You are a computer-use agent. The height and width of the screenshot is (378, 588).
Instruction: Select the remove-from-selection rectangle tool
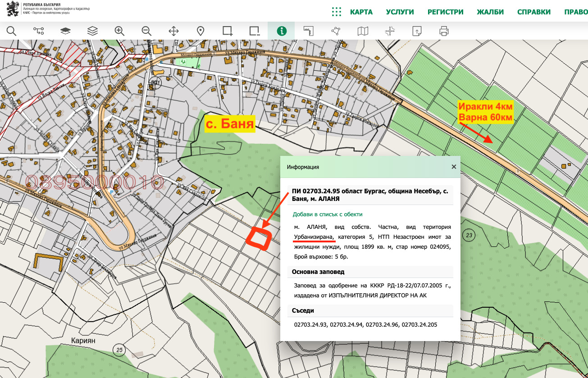click(255, 31)
